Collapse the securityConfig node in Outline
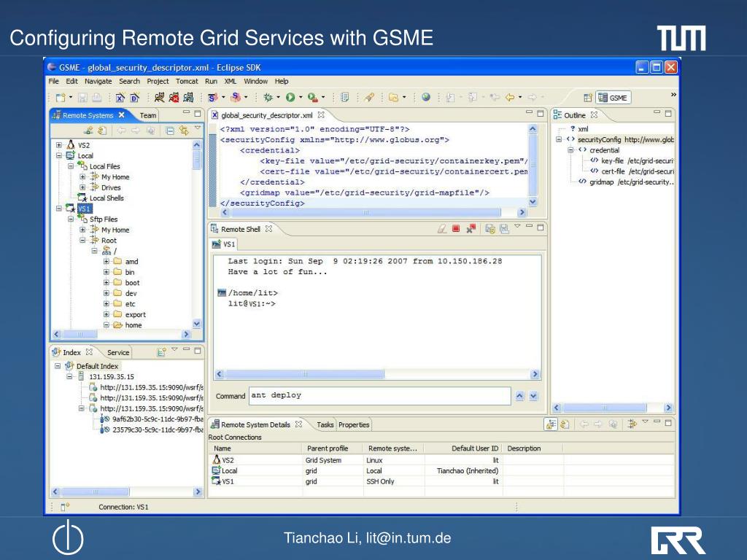 click(559, 139)
